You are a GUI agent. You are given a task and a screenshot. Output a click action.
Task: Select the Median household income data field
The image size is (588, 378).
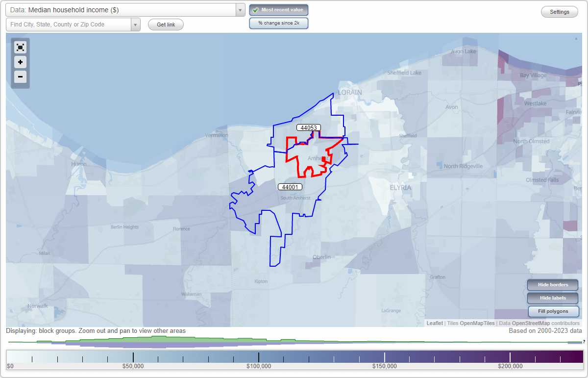121,10
